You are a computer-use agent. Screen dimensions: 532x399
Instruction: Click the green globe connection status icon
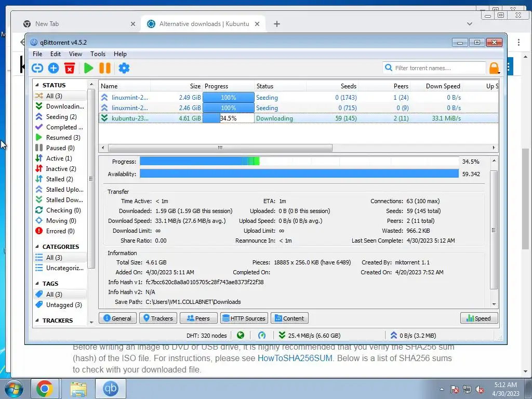(241, 336)
